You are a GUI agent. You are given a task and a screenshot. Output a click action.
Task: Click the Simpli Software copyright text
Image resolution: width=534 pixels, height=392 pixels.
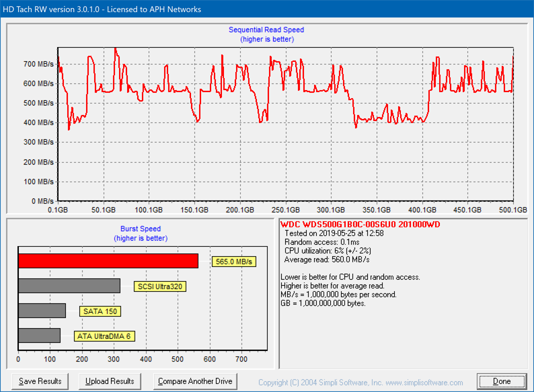pos(360,382)
